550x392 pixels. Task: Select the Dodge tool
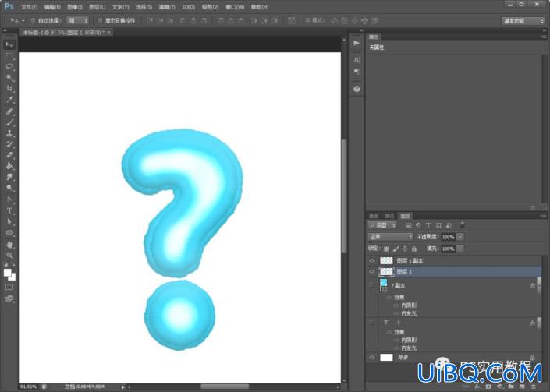9,188
